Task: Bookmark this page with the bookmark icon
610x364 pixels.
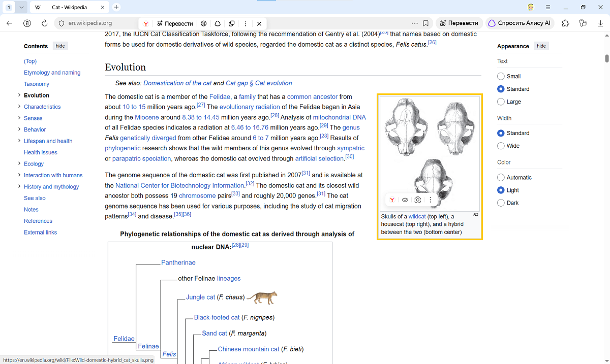Action: pos(426,23)
